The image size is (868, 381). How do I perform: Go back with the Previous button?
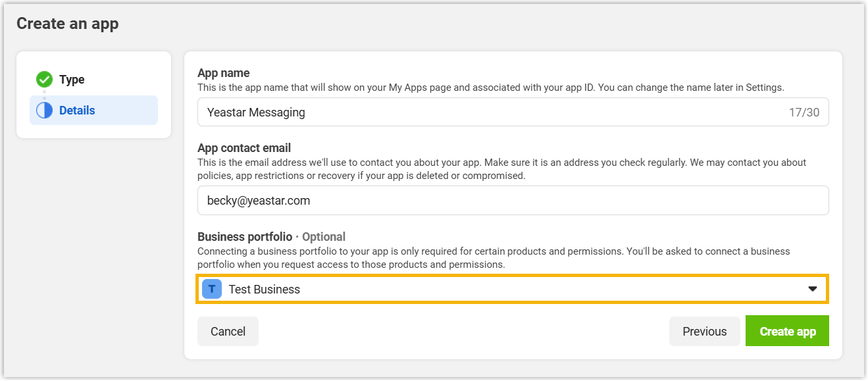coord(705,332)
